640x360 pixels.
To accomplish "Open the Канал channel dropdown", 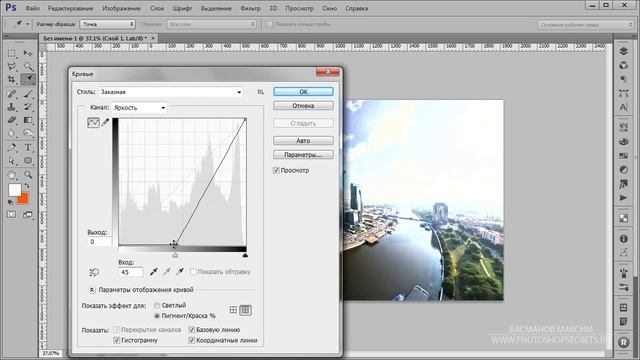I will click(139, 108).
